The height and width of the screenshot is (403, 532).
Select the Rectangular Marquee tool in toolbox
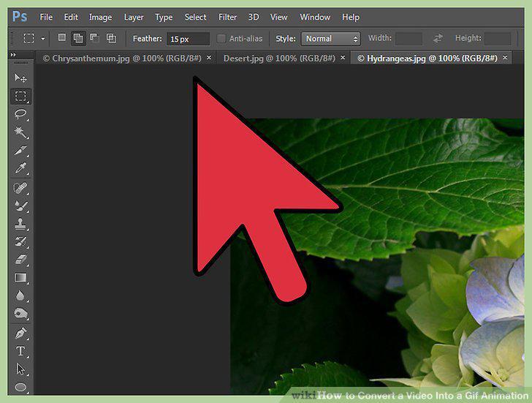[x=20, y=97]
